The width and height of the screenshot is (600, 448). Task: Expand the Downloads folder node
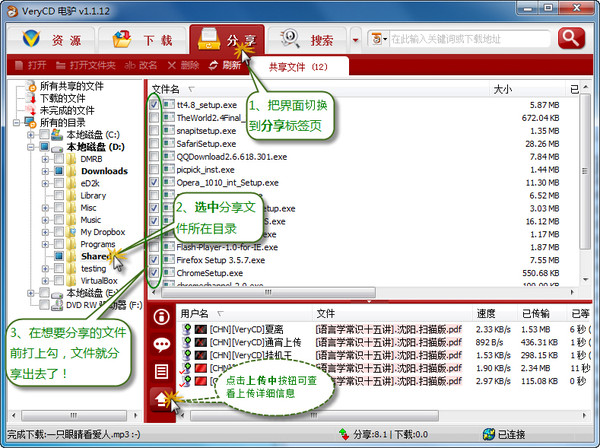45,171
